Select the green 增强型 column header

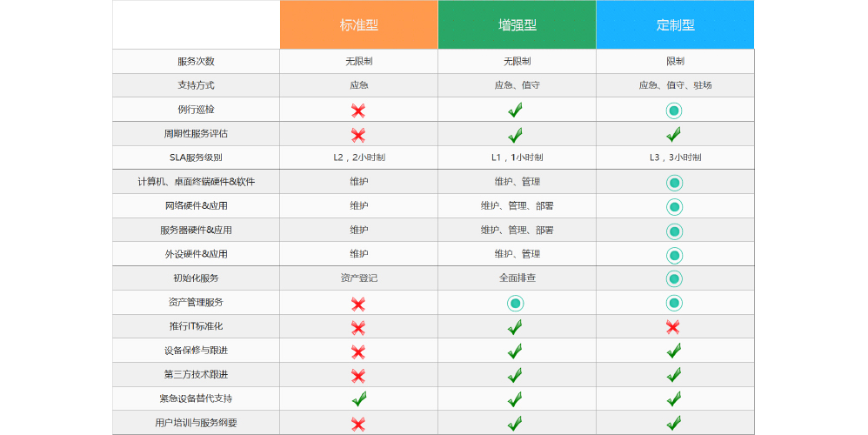pyautogui.click(x=517, y=25)
